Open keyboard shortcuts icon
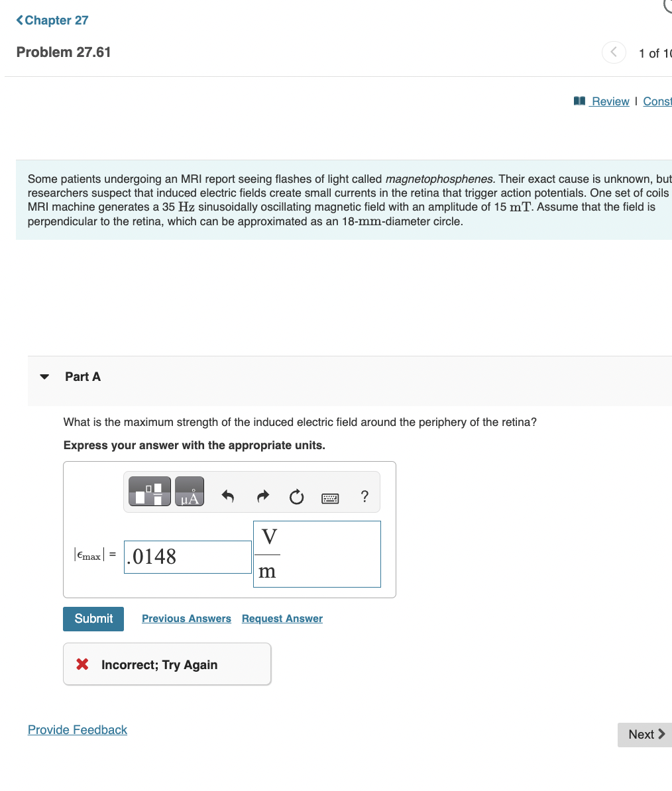Image resolution: width=672 pixels, height=791 pixels. [x=331, y=498]
